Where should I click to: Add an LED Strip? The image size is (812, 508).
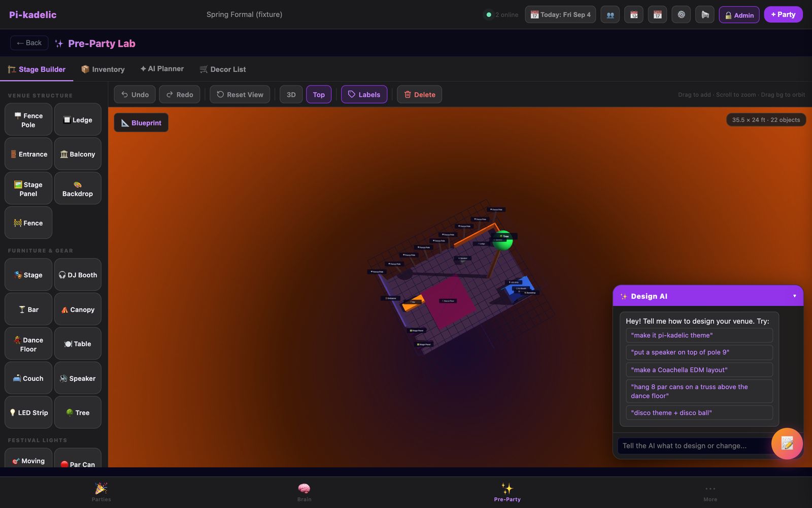coord(28,412)
